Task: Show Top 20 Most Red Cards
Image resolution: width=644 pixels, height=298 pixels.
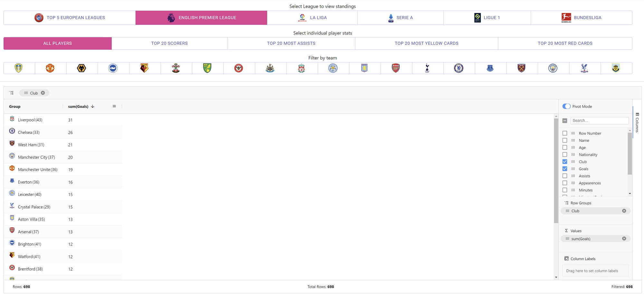Action: coord(565,43)
